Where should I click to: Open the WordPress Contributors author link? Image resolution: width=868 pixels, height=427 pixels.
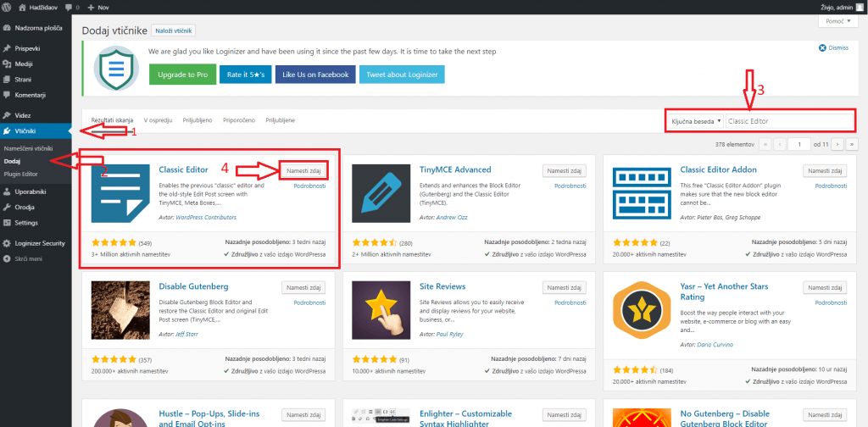click(206, 218)
